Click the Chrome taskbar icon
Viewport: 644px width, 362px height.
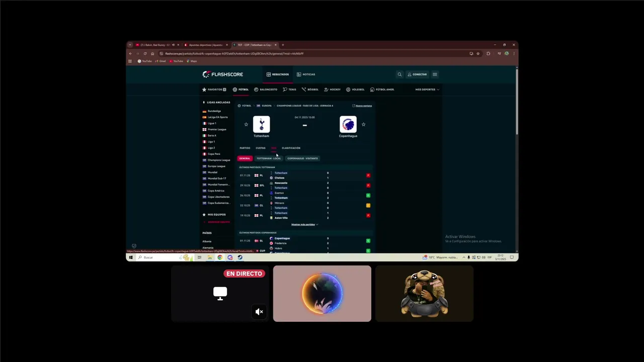pos(220,257)
